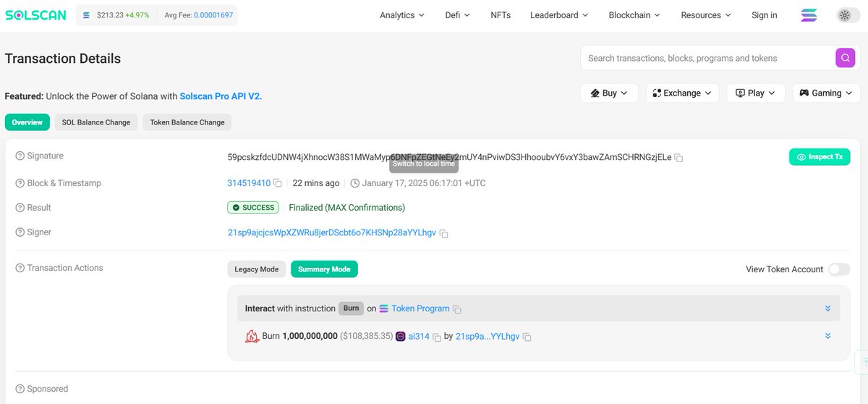
Task: Switch to SOL Balance Change tab
Action: point(97,122)
